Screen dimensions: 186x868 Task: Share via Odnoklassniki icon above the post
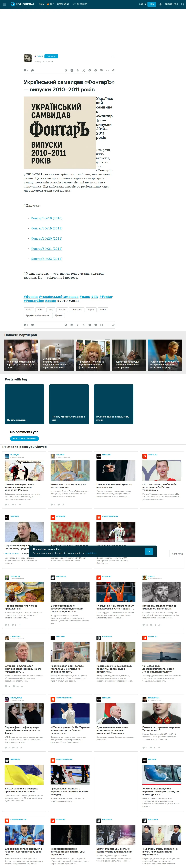78,70
